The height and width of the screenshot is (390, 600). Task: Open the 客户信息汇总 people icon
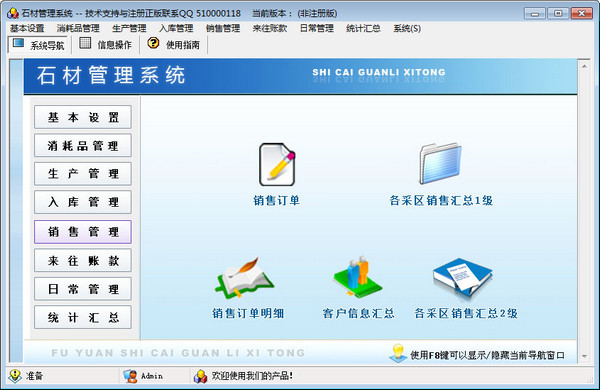point(357,277)
